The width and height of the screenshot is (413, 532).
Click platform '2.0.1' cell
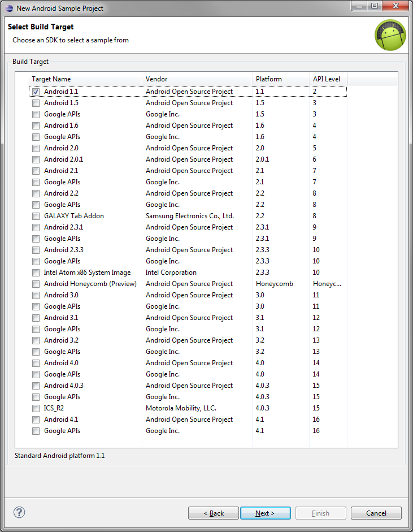[x=262, y=159]
